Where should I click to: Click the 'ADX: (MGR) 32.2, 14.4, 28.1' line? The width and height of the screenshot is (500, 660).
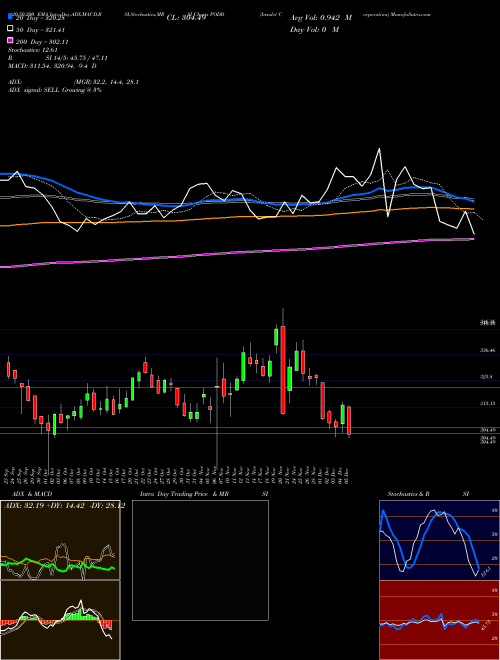click(73, 82)
